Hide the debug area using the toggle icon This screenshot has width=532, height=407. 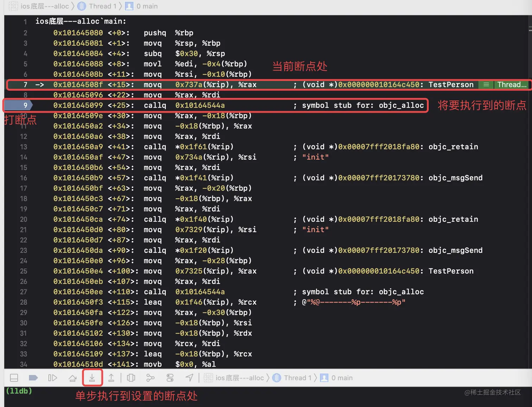pyautogui.click(x=14, y=378)
